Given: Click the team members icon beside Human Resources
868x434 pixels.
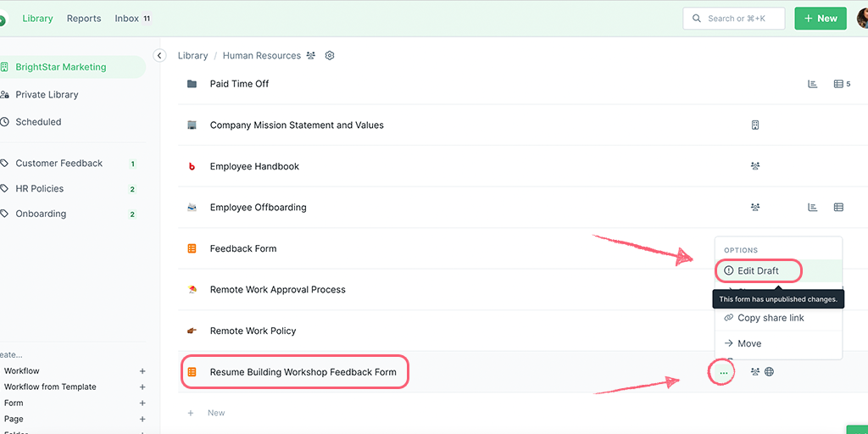Looking at the screenshot, I should tap(311, 56).
